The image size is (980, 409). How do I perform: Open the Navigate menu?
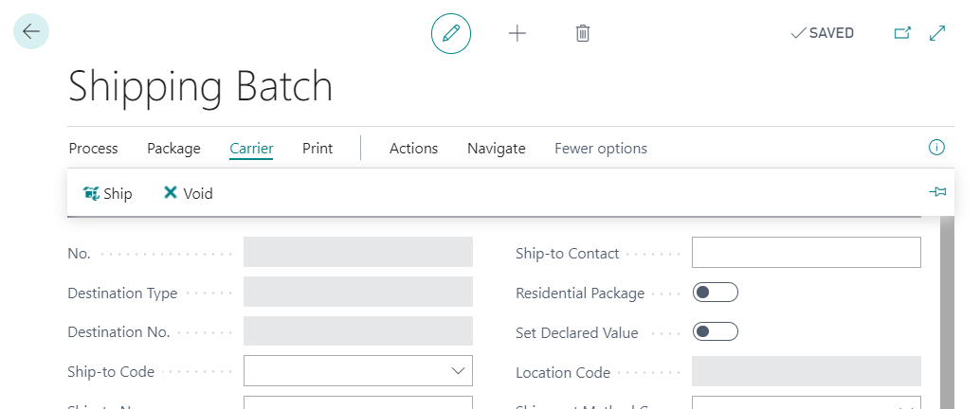(496, 149)
